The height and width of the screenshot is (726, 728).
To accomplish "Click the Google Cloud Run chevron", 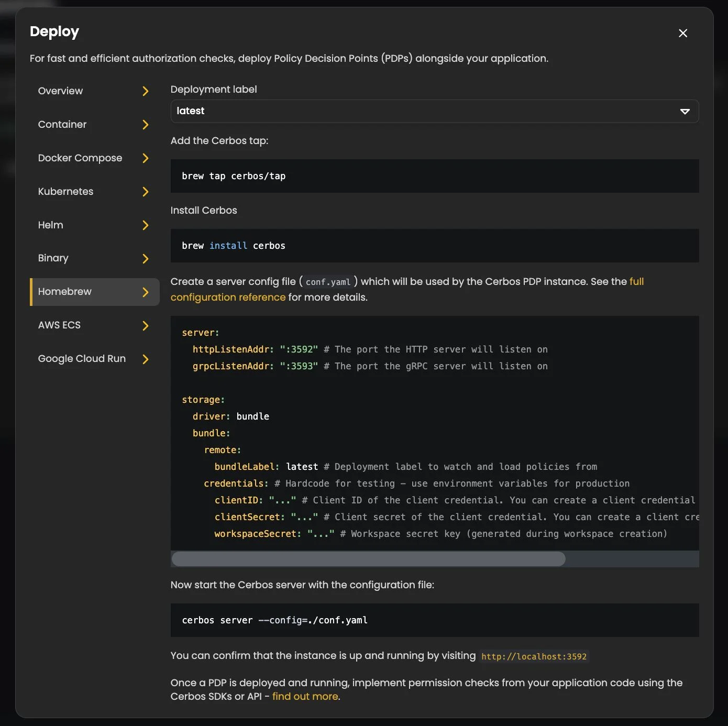I will (145, 359).
